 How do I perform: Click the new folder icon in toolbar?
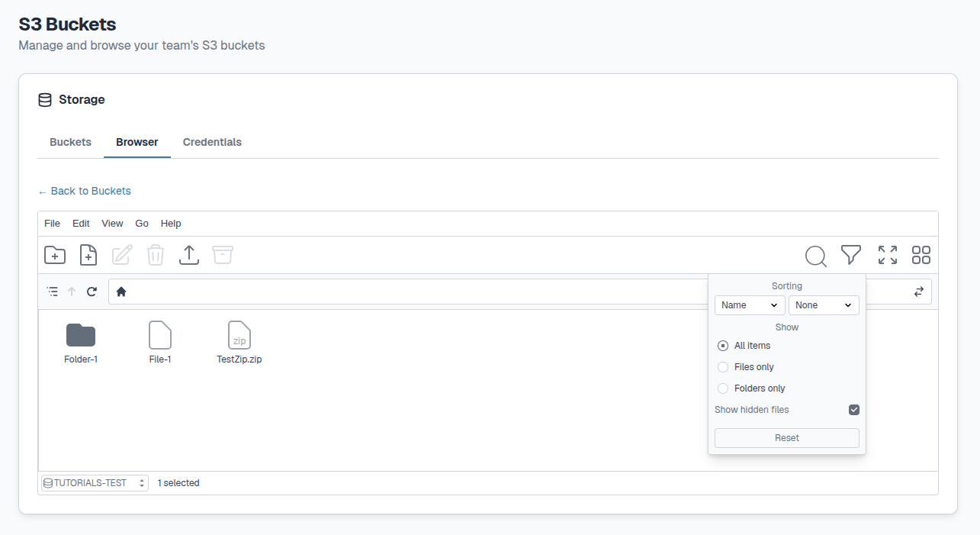click(55, 255)
